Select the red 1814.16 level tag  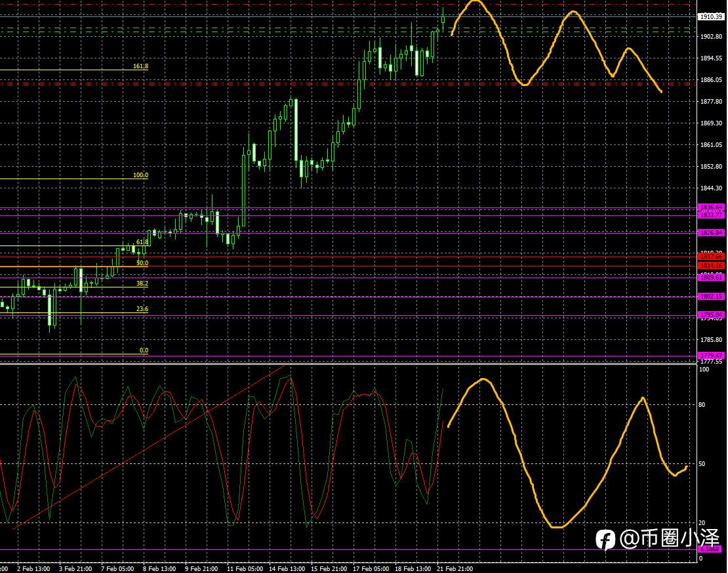coord(711,265)
